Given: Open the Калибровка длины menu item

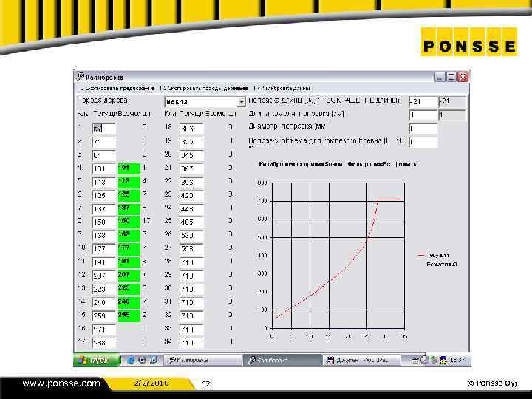Looking at the screenshot, I should tap(282, 88).
